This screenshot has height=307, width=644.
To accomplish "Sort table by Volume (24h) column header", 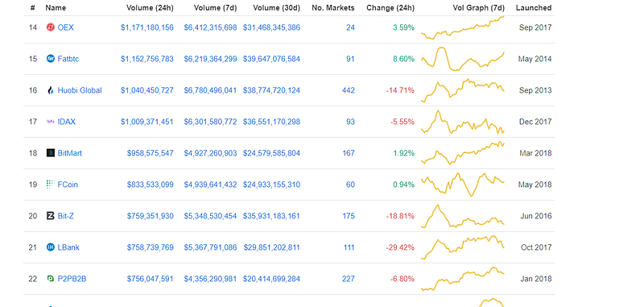I will [x=150, y=8].
